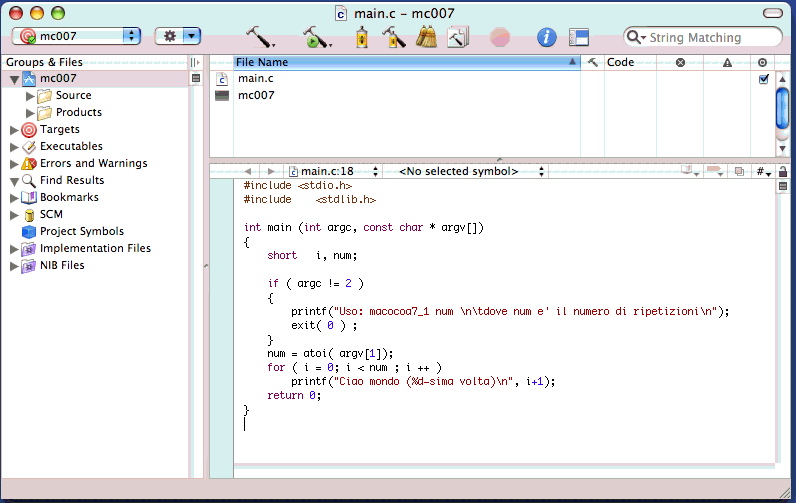This screenshot has height=503, width=796.
Task: Select Errors and Warnings in sidebar
Action: pos(93,164)
